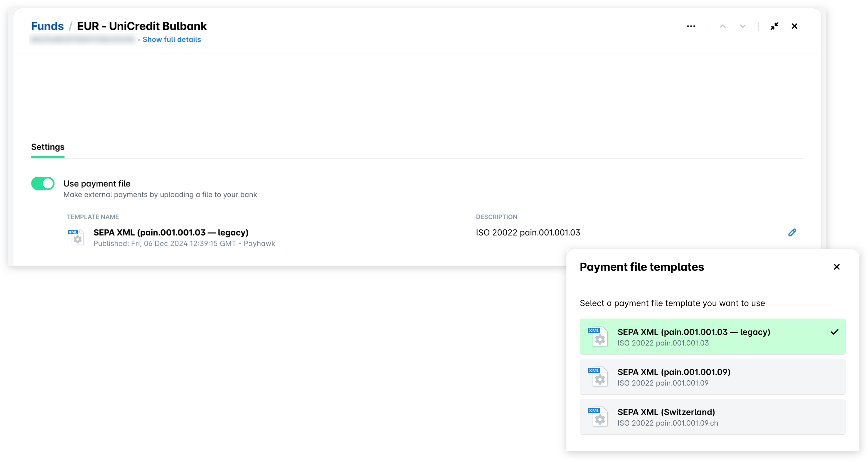Click XML icon of the pain.001.001.09 option
This screenshot has width=868, height=462.
click(x=598, y=377)
